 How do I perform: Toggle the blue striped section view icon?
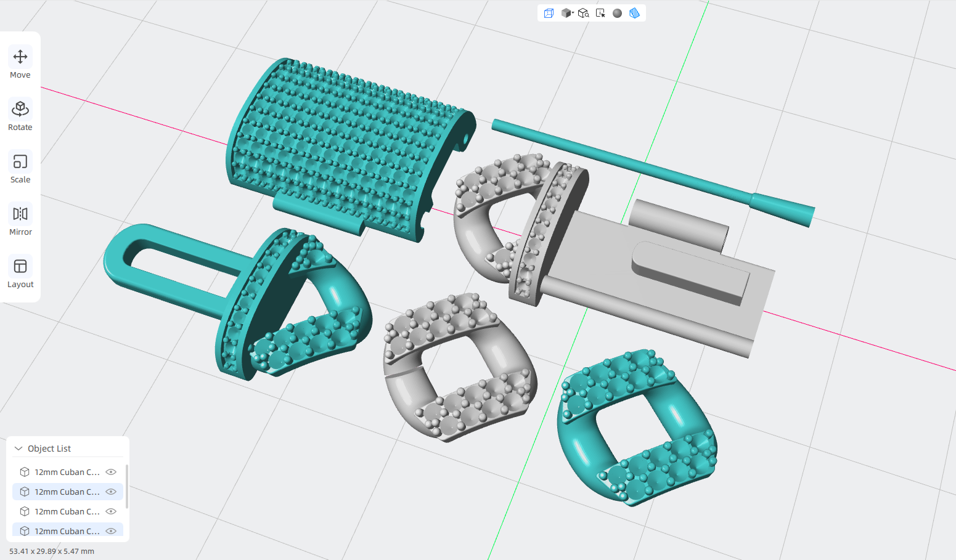[634, 13]
